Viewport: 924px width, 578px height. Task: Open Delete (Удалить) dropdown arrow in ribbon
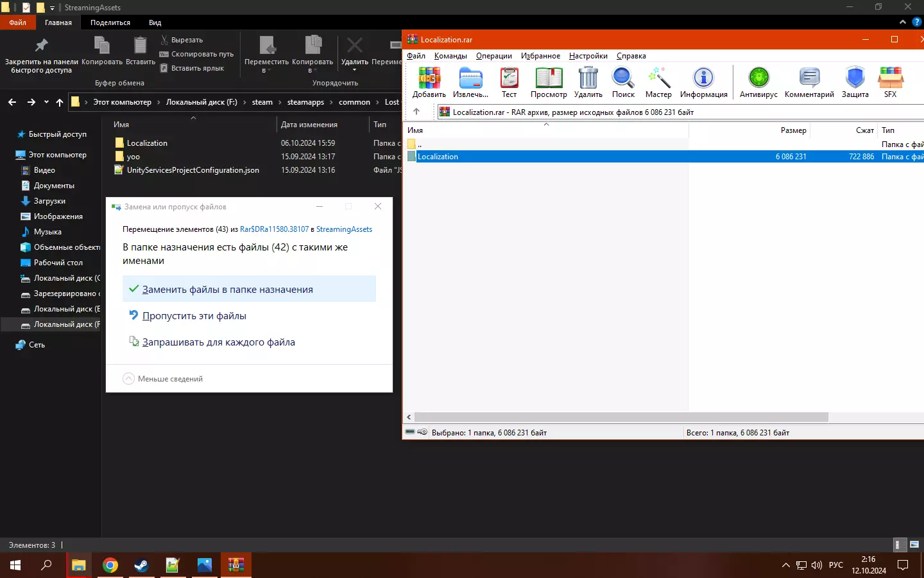(x=354, y=70)
